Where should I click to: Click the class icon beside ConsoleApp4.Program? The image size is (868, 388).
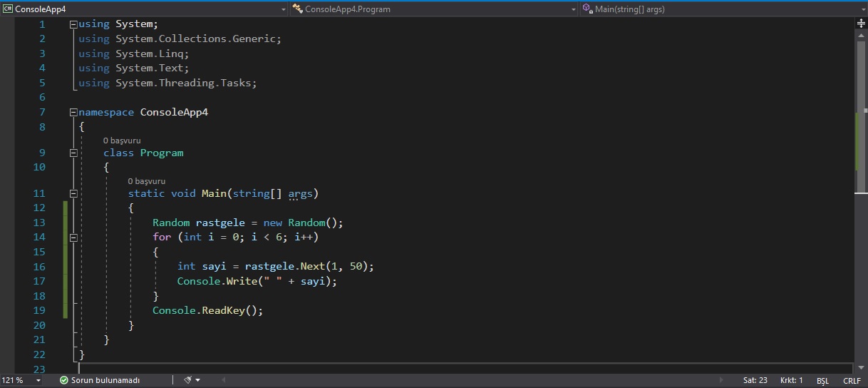297,9
